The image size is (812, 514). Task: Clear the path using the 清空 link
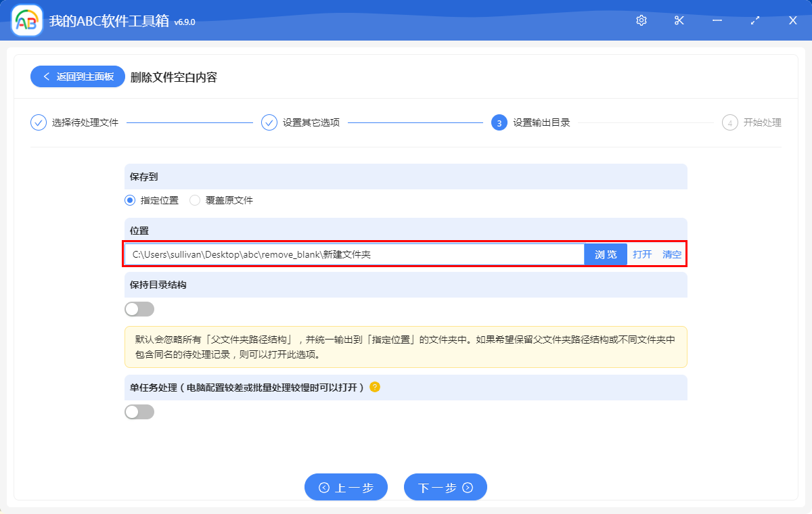[671, 254]
